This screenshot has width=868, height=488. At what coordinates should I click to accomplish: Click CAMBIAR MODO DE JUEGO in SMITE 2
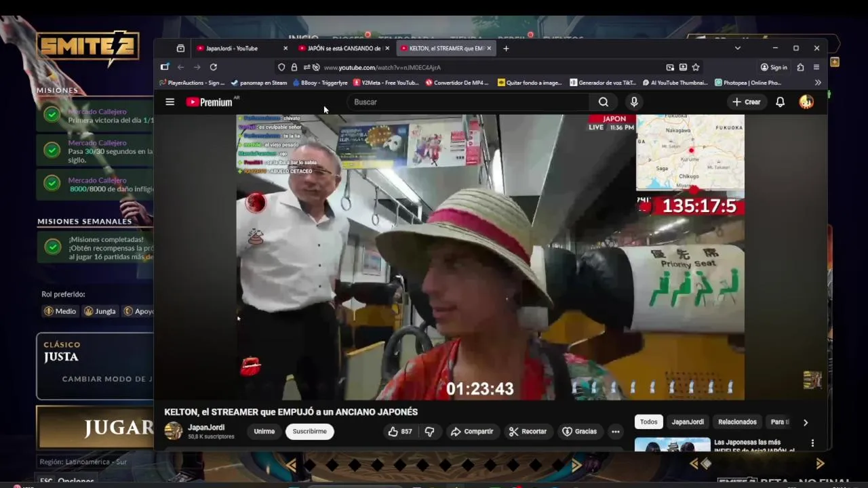pyautogui.click(x=107, y=379)
